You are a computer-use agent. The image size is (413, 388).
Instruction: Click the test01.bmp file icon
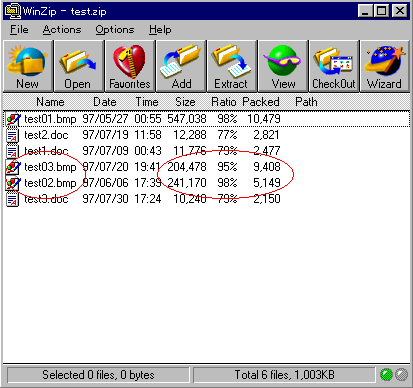coord(13,119)
